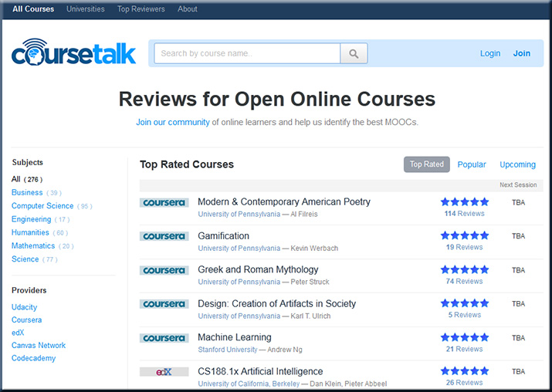Open the 74 Reviews link

464,282
